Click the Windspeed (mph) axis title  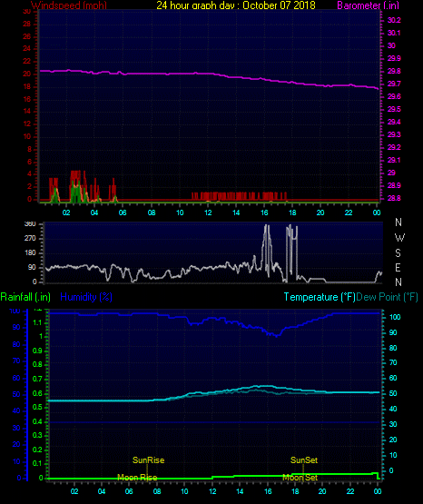click(x=69, y=5)
